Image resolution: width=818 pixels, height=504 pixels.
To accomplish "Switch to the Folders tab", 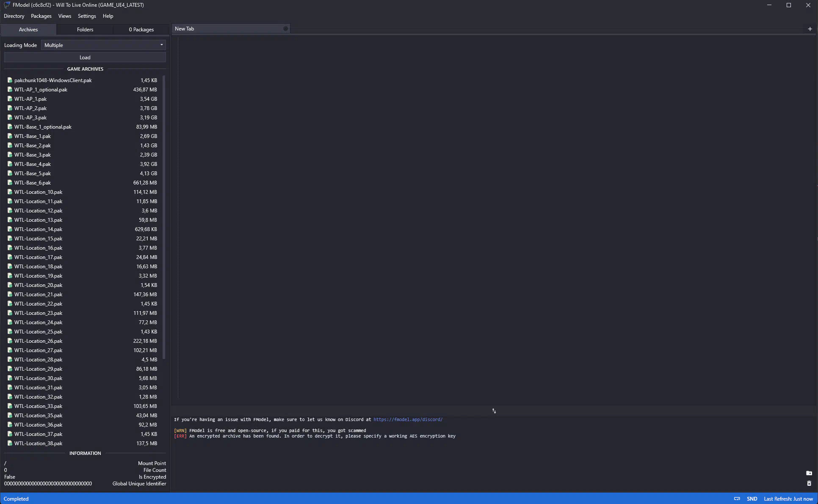I will pyautogui.click(x=85, y=30).
